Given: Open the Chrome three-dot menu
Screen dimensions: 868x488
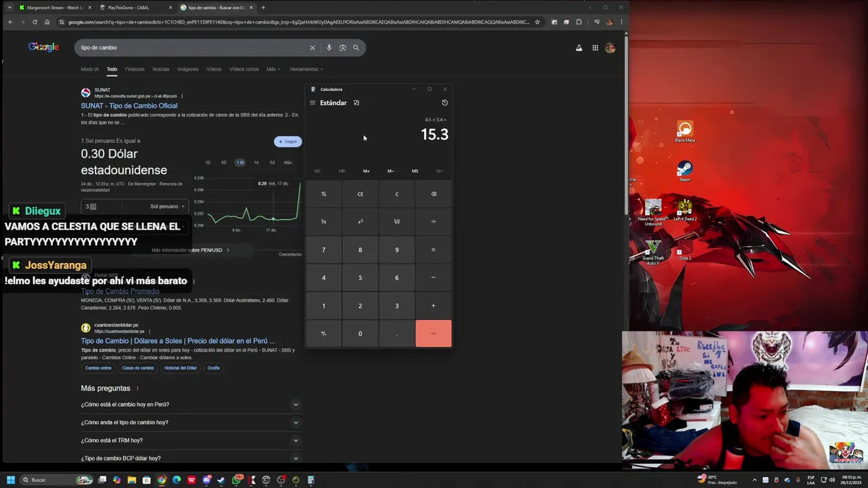Looking at the screenshot, I should pyautogui.click(x=621, y=22).
